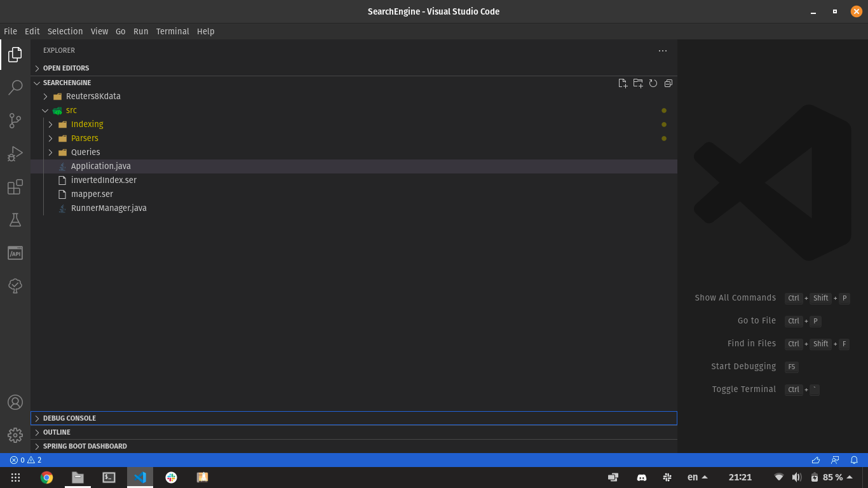Expand the Queries folder

coord(354,152)
